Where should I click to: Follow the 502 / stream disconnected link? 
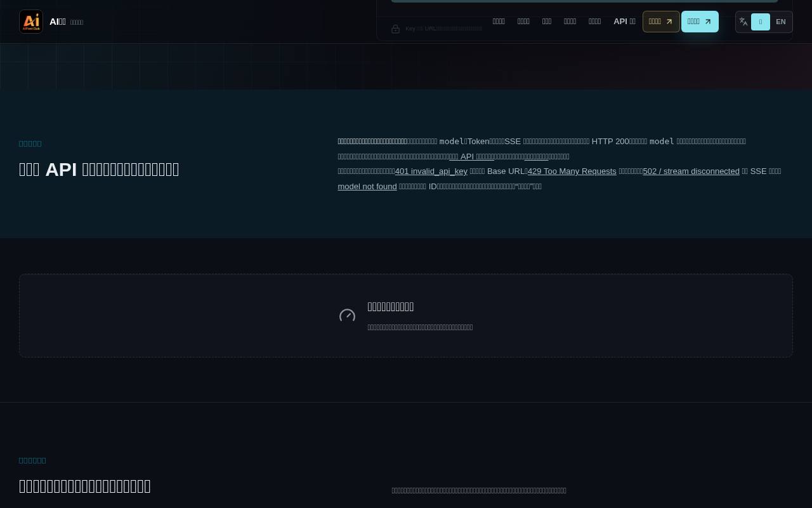[691, 171]
